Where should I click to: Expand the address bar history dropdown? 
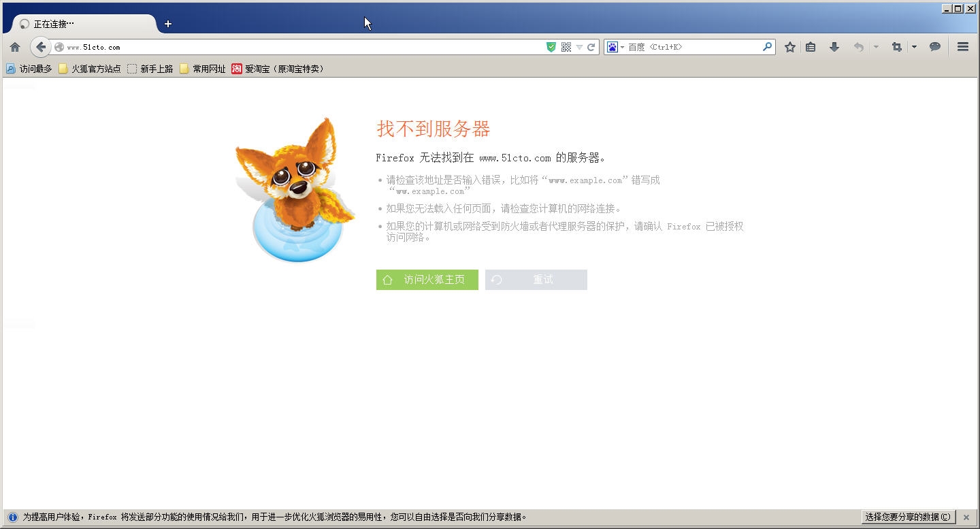click(579, 48)
